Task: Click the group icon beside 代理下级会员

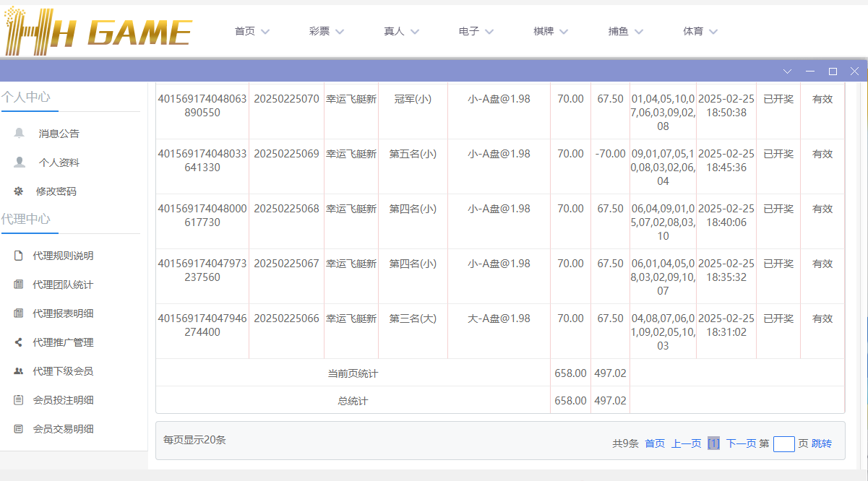Action: pyautogui.click(x=19, y=371)
